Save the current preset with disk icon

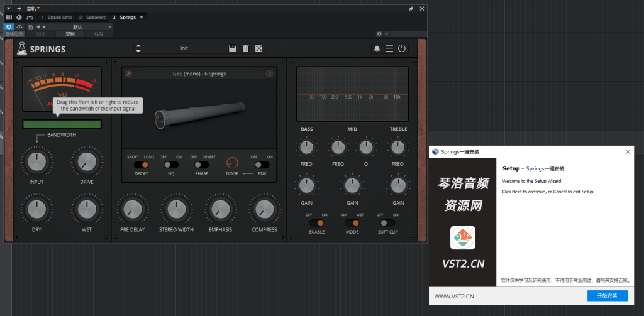coord(233,48)
